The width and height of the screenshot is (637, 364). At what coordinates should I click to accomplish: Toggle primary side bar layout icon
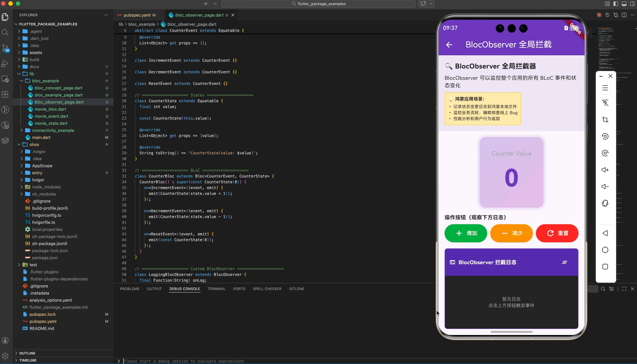point(615,4)
